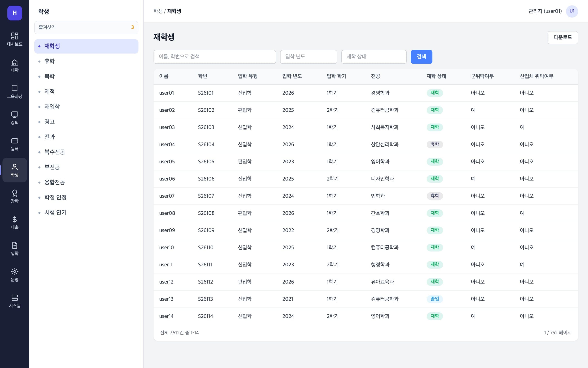This screenshot has width=588, height=368.
Task: Open the 학점 인정 menu item
Action: coord(86,197)
